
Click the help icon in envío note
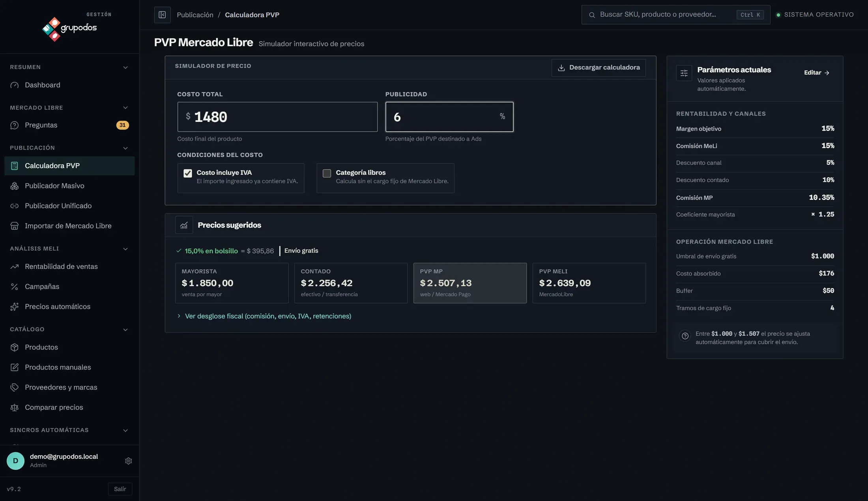click(x=685, y=336)
